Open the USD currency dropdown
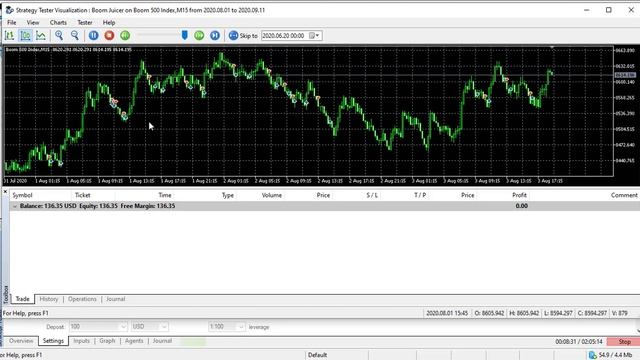Image resolution: width=640 pixels, height=360 pixels. (x=164, y=327)
